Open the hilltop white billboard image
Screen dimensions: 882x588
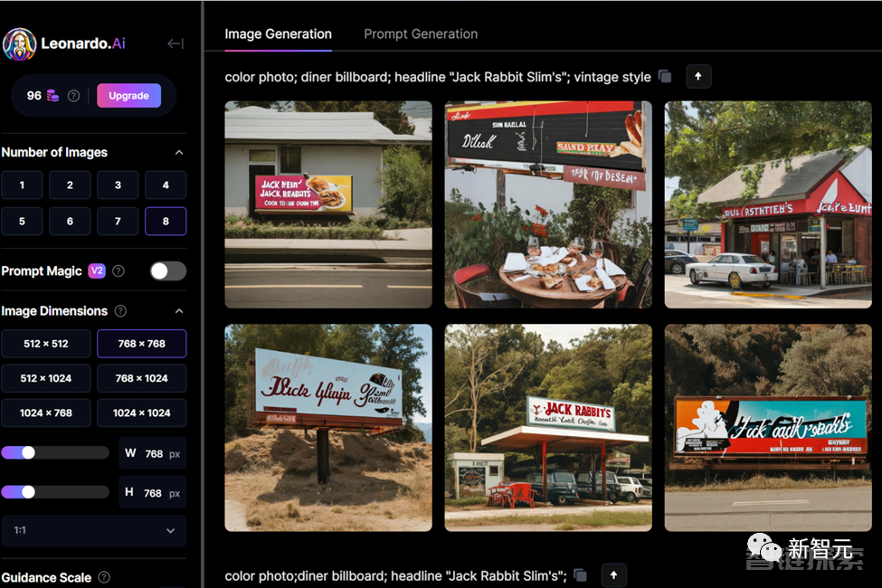pos(328,428)
